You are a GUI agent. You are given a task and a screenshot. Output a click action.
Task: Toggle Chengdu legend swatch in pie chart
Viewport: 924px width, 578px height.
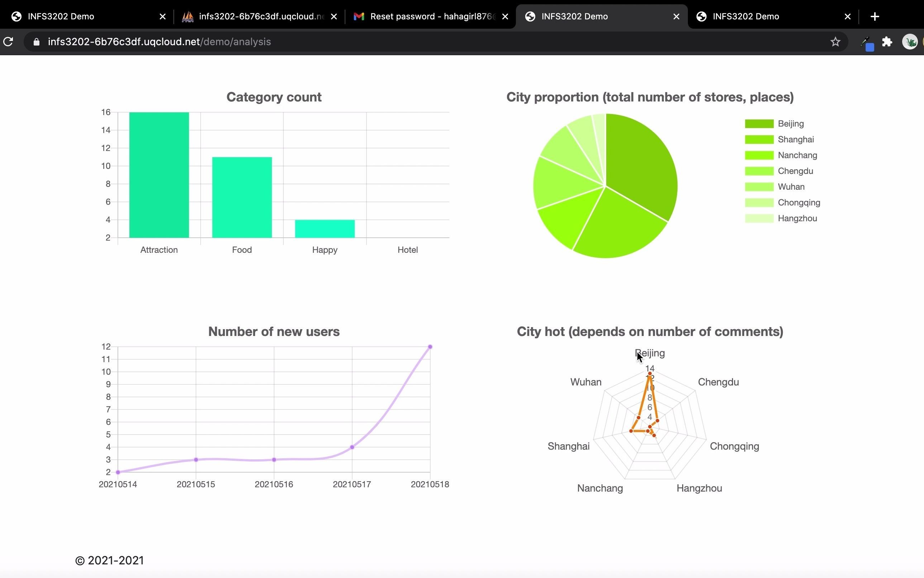pos(759,171)
